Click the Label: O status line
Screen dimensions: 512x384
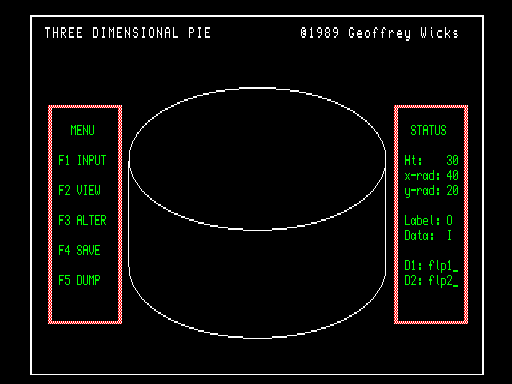[x=428, y=220]
